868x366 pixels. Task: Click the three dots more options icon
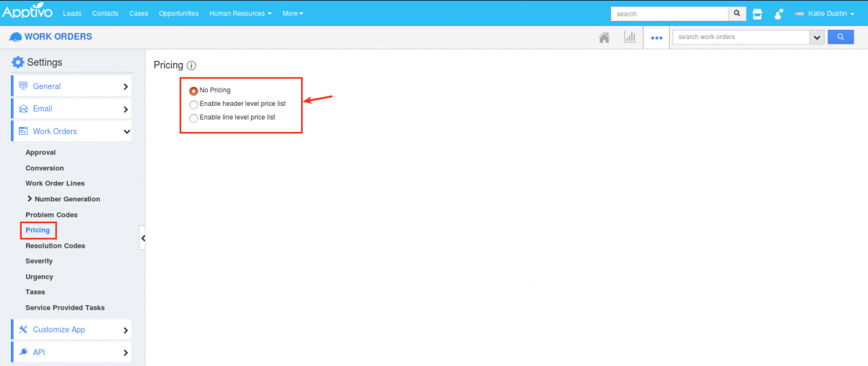[657, 38]
